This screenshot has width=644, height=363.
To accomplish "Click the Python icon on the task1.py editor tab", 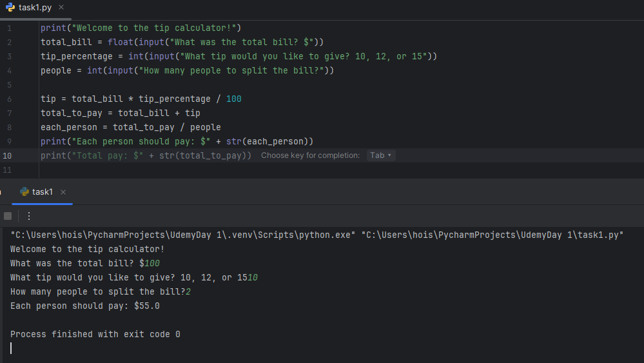I will [10, 7].
